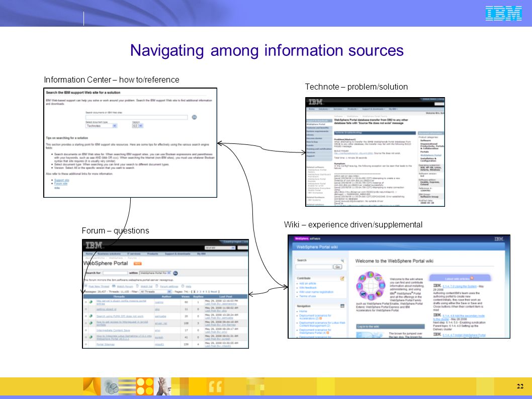This screenshot has height=399, width=532.
Task: Click Contribute pencil icon in Wiki sidebar
Action: coord(342,278)
